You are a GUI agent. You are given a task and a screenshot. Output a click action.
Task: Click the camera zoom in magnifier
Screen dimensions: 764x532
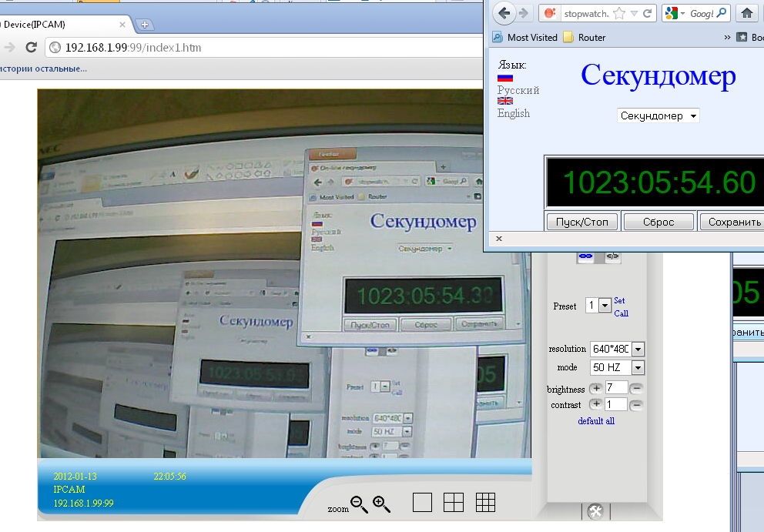pos(382,504)
